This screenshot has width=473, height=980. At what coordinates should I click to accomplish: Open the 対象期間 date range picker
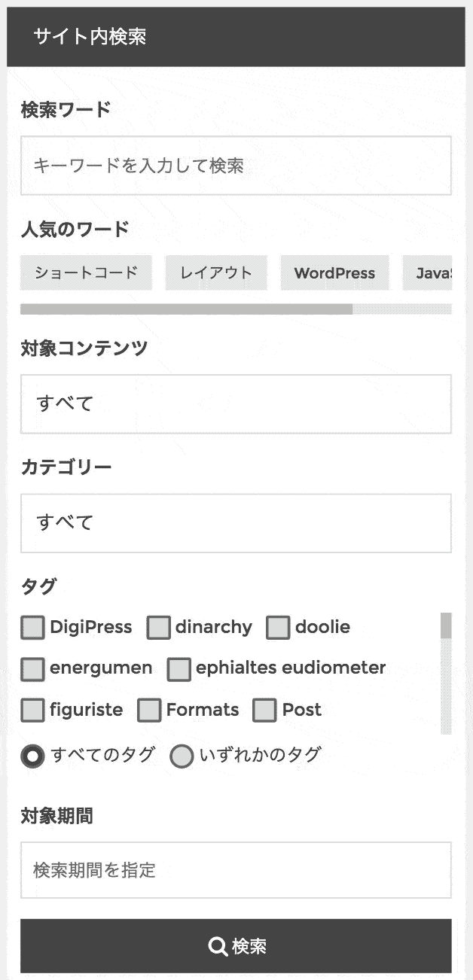pos(236,870)
